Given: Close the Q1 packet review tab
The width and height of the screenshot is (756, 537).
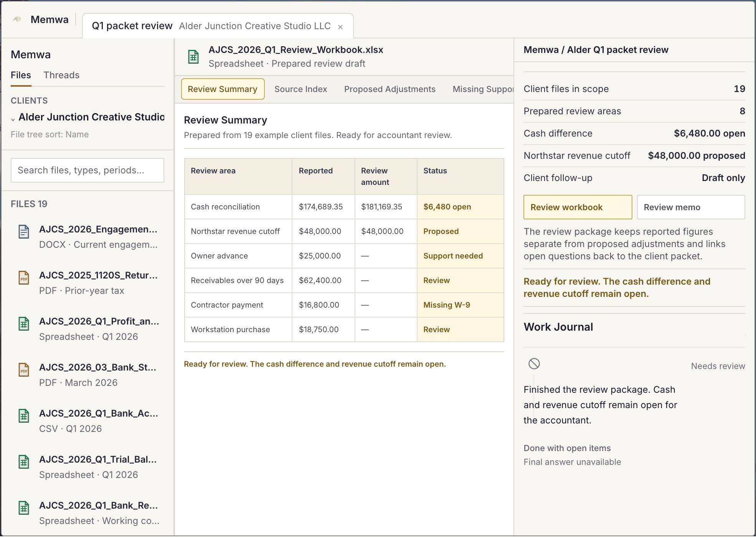Looking at the screenshot, I should click(x=340, y=27).
